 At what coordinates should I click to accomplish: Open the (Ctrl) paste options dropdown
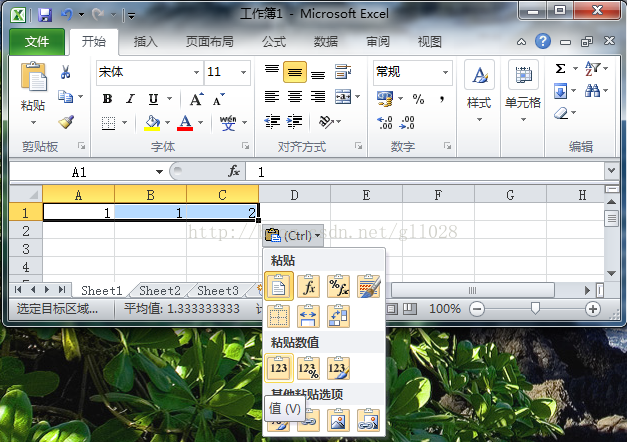[293, 235]
